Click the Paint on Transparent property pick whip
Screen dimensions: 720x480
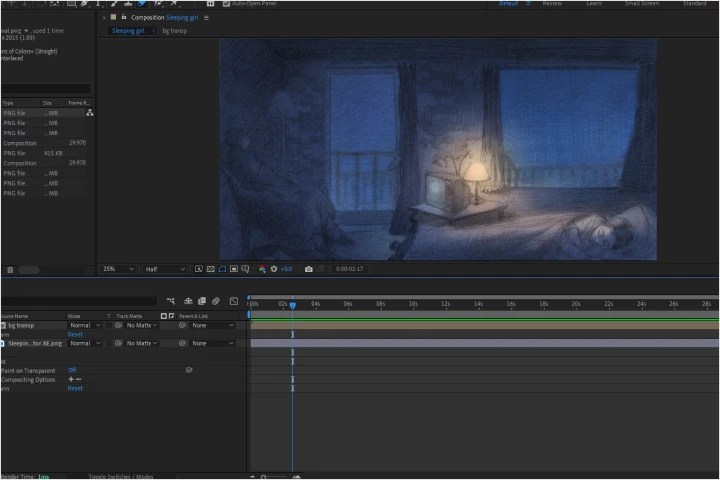[189, 370]
